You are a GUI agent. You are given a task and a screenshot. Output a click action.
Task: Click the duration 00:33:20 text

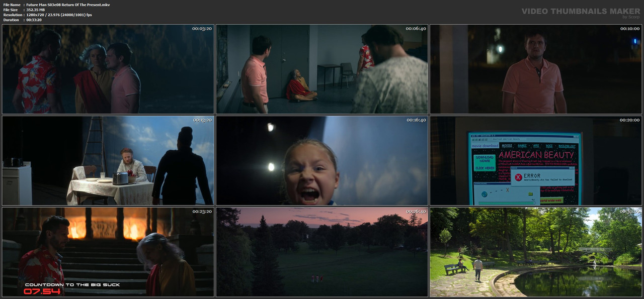pyautogui.click(x=35, y=20)
